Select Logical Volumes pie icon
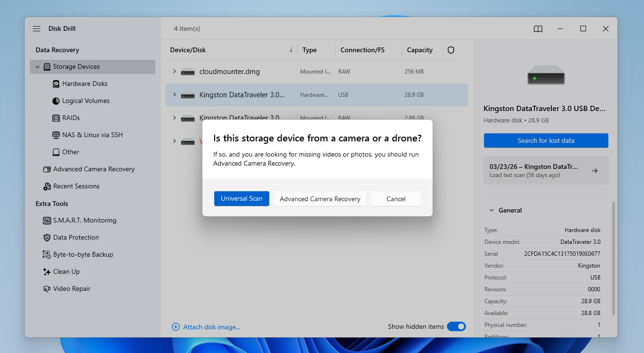The image size is (644, 353). pos(56,101)
